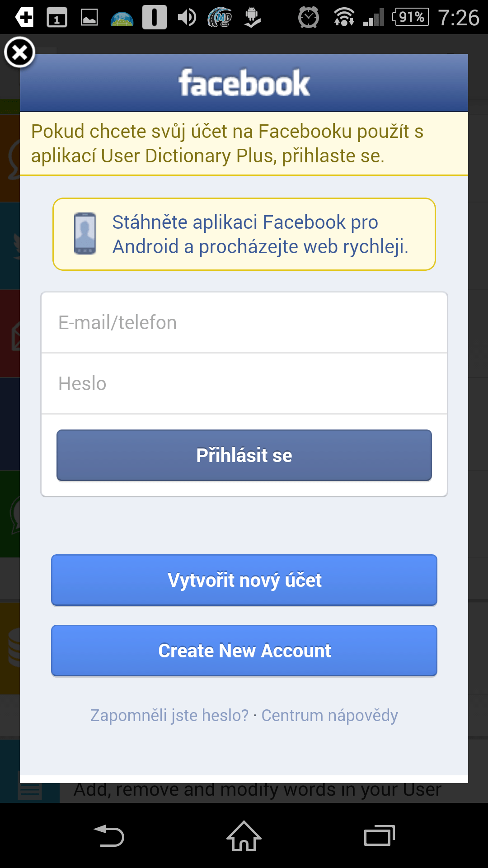Click Vytvořit nový účet button

[244, 580]
